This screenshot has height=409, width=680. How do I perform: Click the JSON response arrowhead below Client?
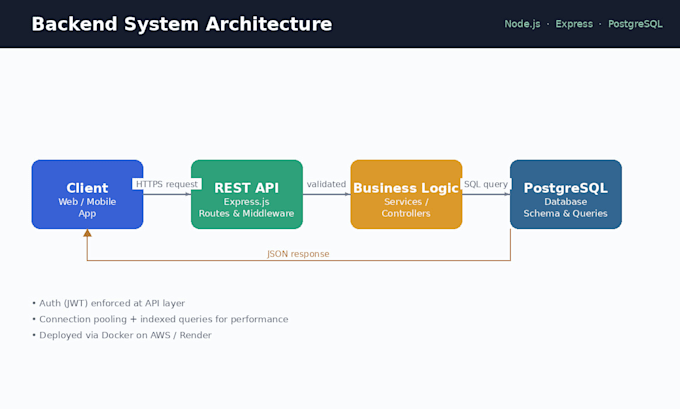87,233
